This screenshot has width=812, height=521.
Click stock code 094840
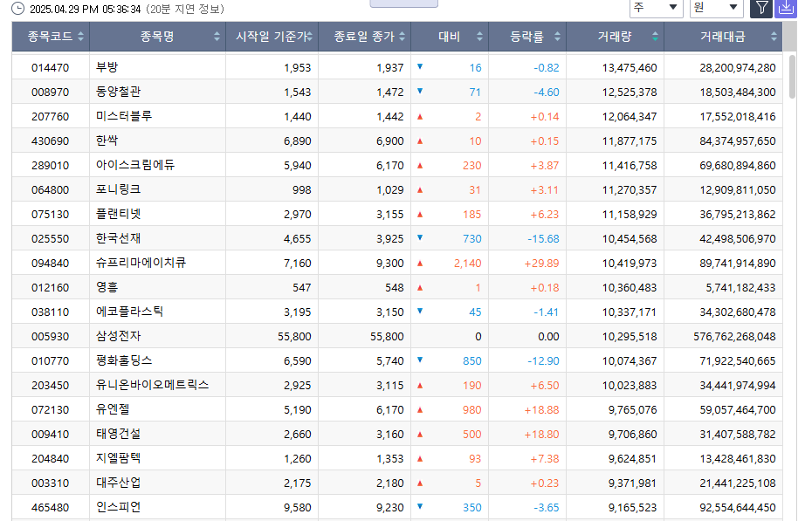coord(51,264)
